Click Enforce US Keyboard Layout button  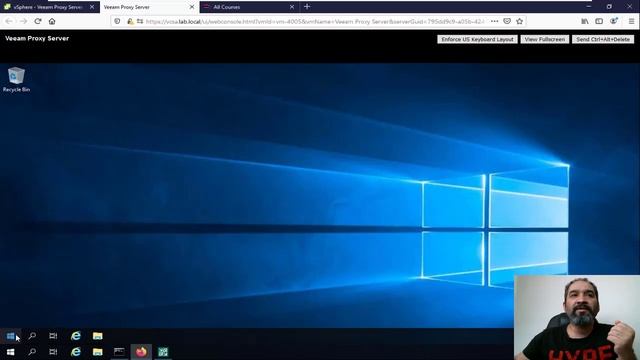click(477, 39)
